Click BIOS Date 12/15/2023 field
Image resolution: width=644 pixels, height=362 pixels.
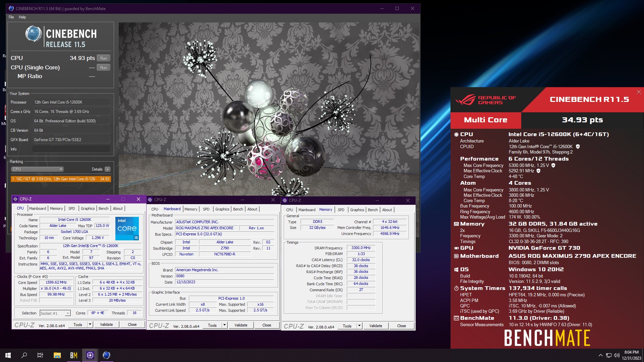(225, 282)
